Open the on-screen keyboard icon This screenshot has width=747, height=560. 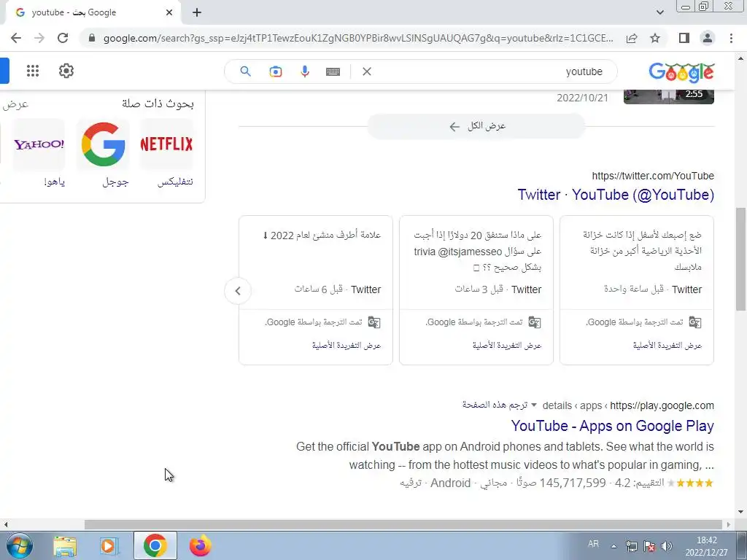(333, 71)
